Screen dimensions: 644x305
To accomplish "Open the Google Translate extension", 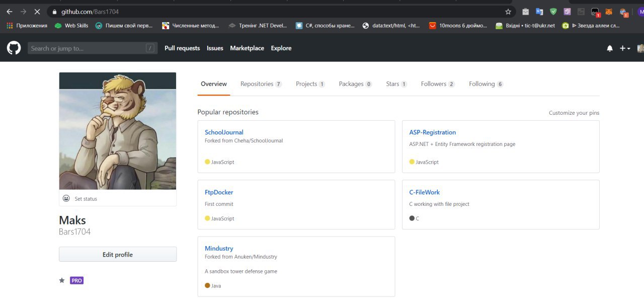I will tap(539, 12).
